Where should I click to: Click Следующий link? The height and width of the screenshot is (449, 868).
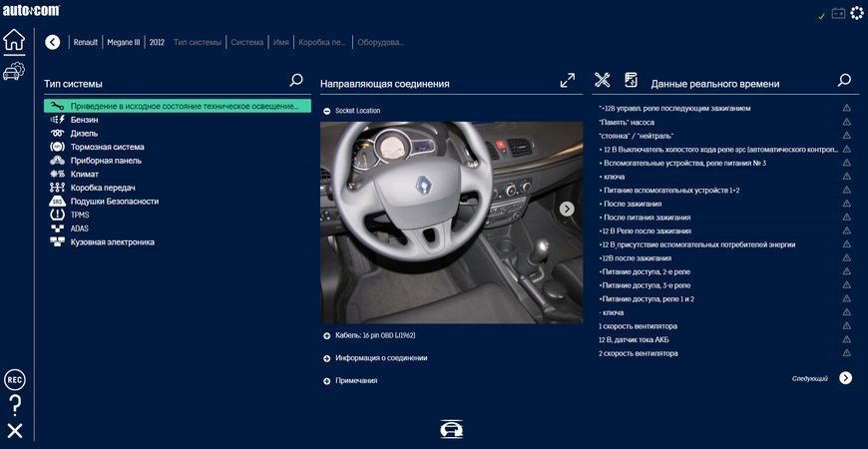(810, 379)
